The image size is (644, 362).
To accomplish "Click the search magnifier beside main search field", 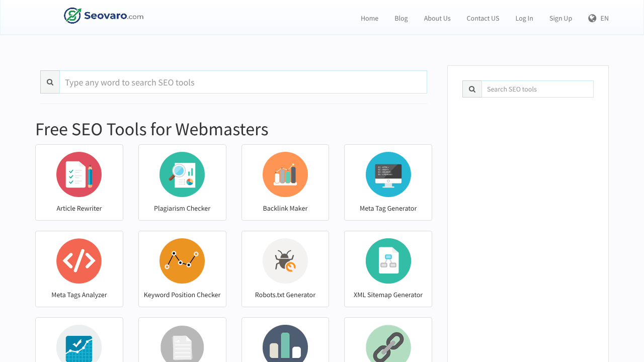I will (x=50, y=82).
